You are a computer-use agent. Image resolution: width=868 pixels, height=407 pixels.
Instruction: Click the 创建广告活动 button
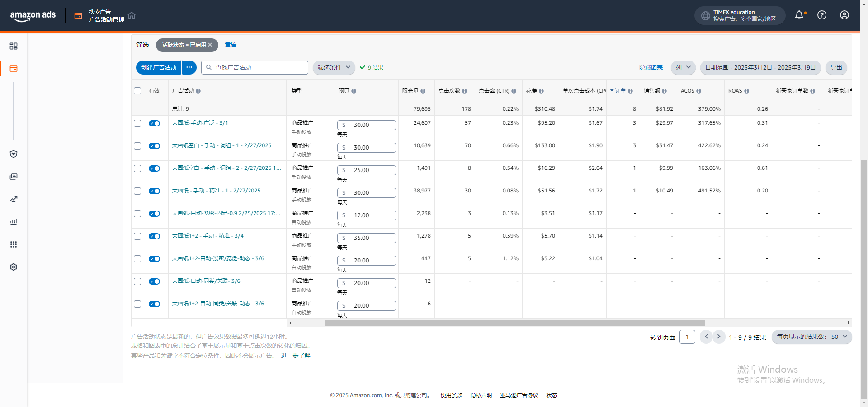click(x=159, y=68)
